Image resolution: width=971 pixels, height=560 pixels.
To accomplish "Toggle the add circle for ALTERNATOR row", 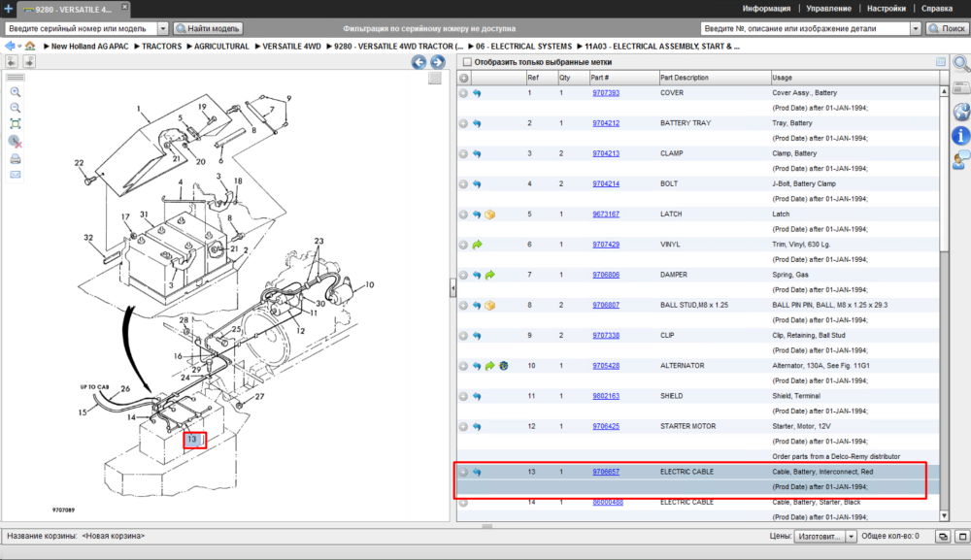I will click(463, 366).
